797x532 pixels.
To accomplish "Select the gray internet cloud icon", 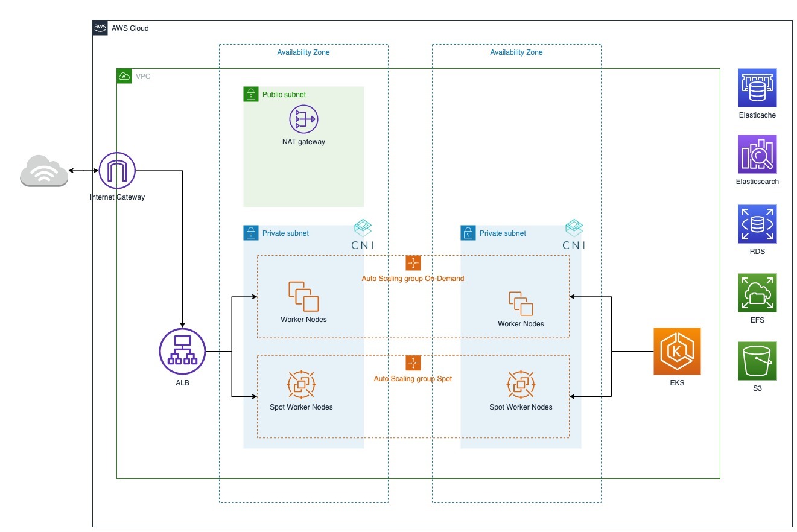I will pos(44,171).
